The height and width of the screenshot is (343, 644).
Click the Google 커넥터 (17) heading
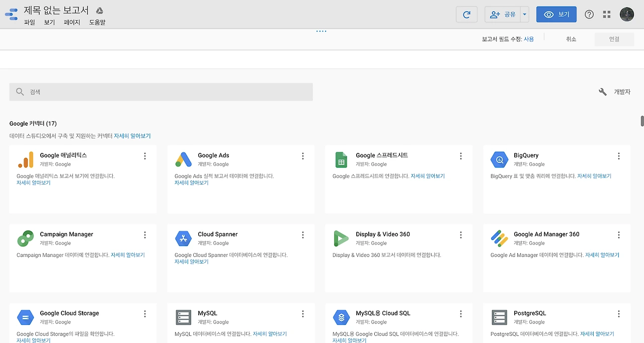tap(33, 124)
